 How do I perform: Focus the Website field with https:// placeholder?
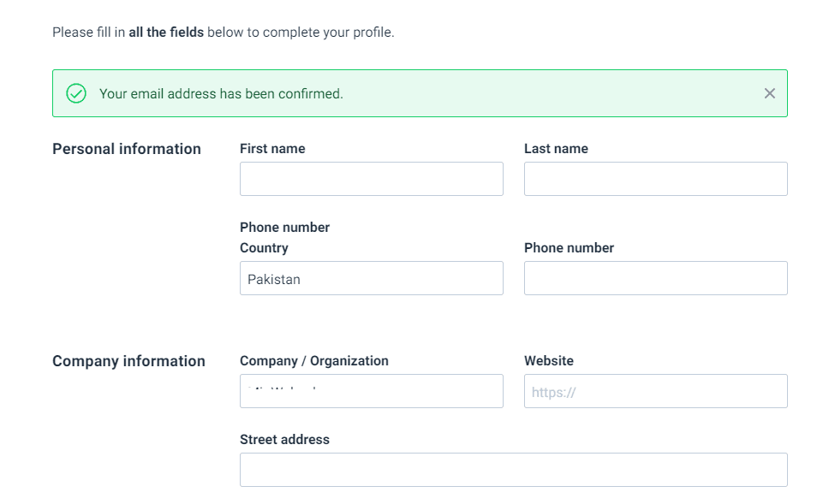[x=655, y=391]
